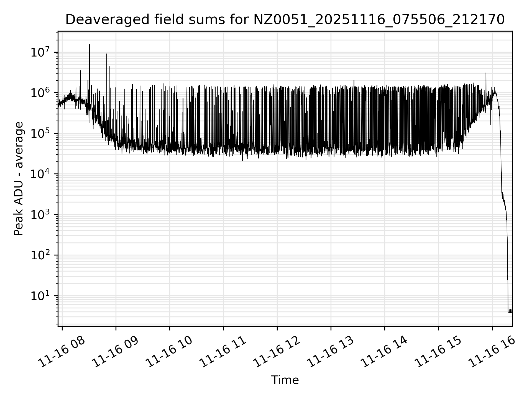Screen dimensions: 532x399
Task: Select the '11-16 11' tick label
Action: (x=223, y=352)
